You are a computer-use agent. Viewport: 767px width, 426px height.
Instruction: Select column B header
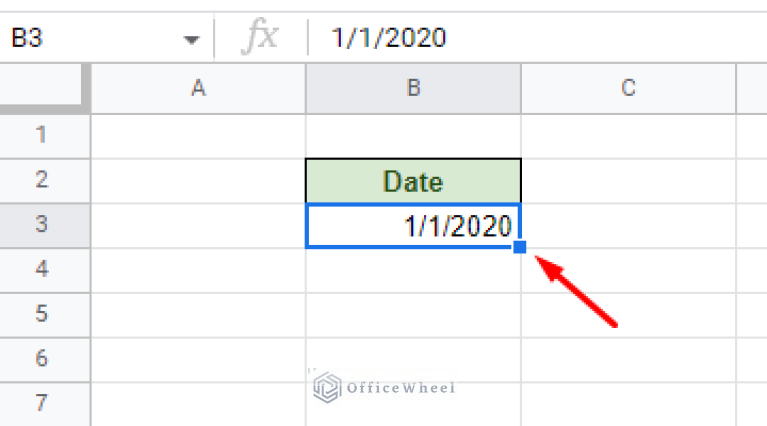[413, 88]
